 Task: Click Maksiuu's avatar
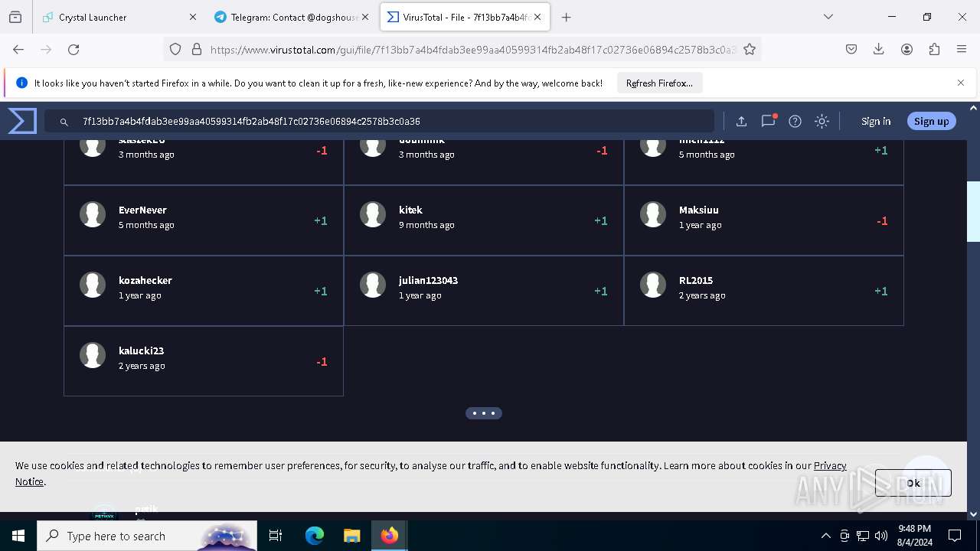click(x=653, y=214)
